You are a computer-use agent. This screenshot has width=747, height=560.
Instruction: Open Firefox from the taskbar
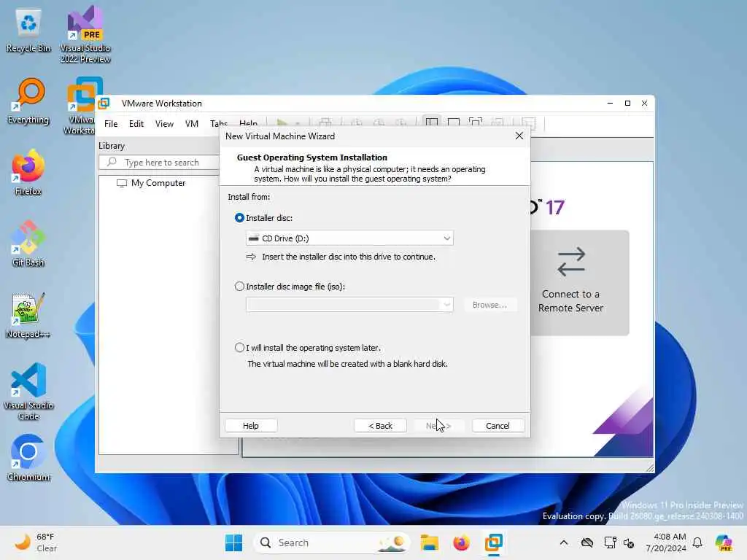click(x=461, y=542)
